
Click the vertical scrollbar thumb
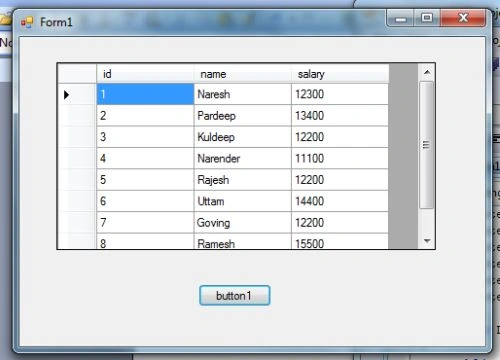coord(426,145)
